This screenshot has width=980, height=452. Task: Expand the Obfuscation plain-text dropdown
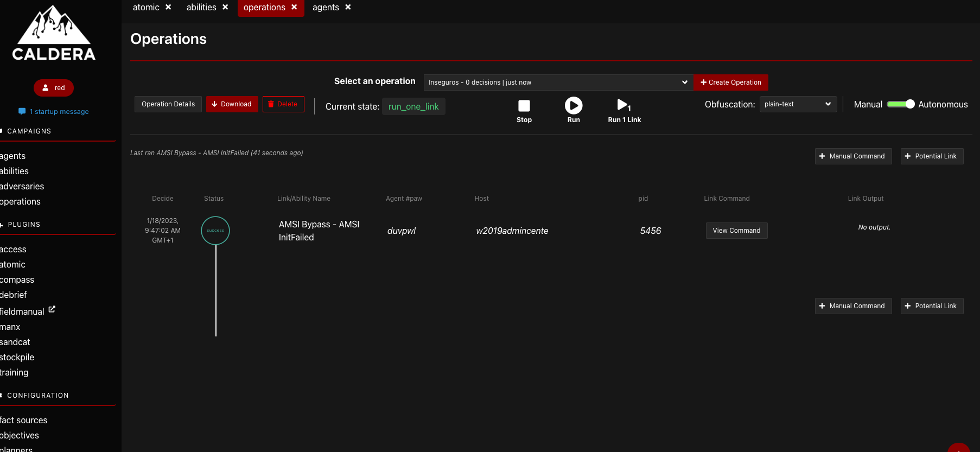(798, 104)
